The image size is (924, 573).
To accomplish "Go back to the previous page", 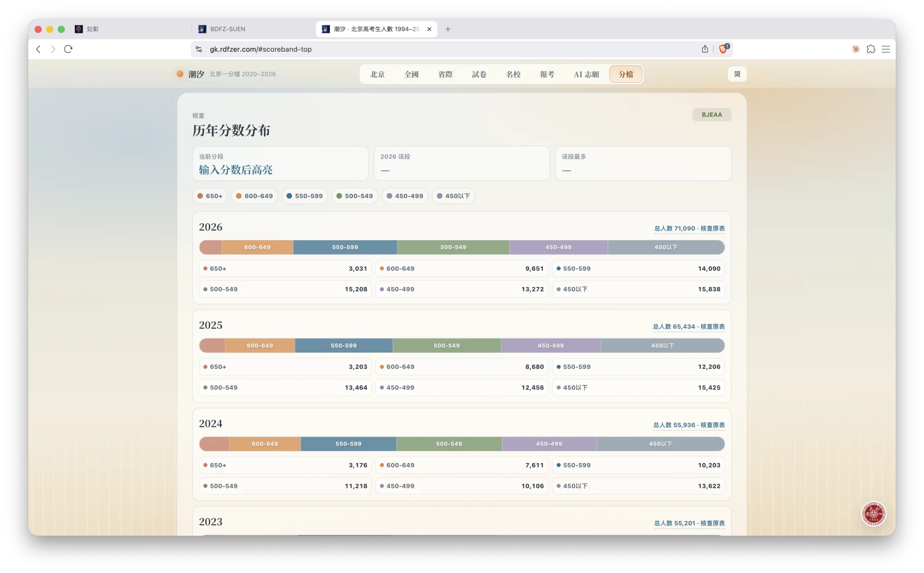I will [x=38, y=49].
